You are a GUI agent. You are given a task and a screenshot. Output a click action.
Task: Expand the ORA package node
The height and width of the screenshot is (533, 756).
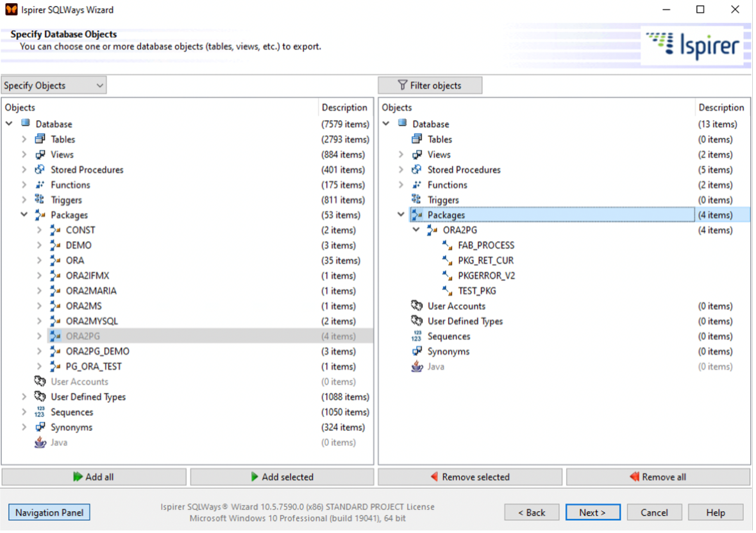(x=39, y=260)
